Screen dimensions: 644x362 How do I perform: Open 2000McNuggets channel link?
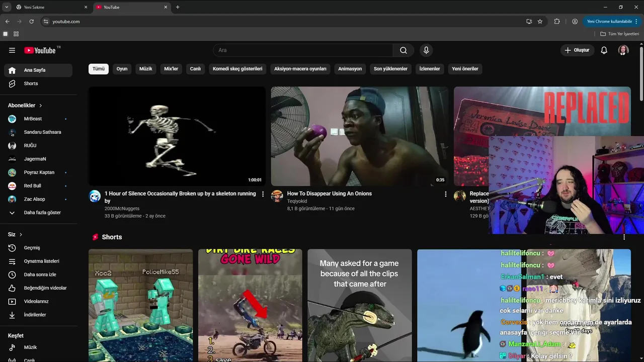tap(122, 208)
